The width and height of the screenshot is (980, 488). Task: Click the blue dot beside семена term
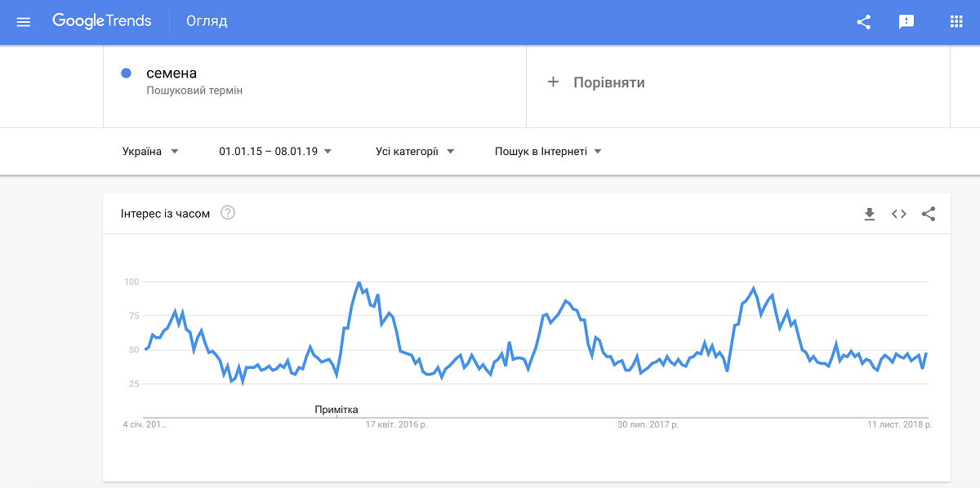tap(125, 73)
